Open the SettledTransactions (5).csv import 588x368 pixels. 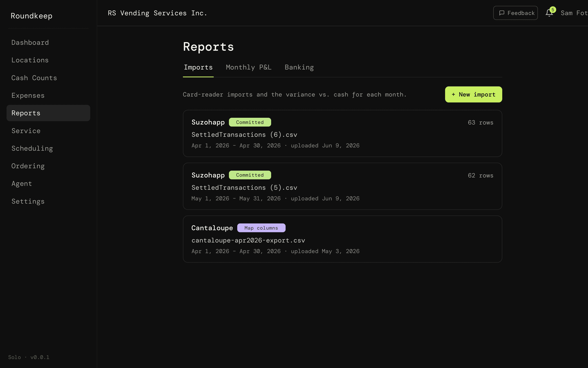[x=342, y=186]
